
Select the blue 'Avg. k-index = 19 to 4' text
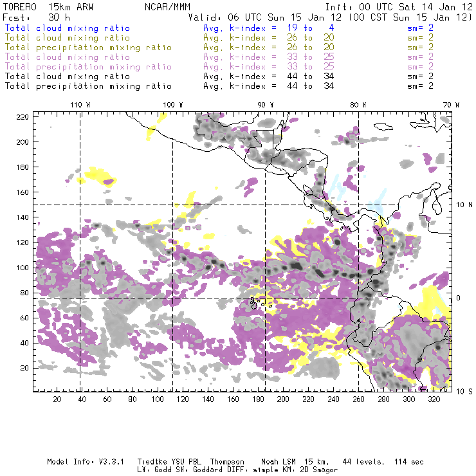[x=269, y=28]
